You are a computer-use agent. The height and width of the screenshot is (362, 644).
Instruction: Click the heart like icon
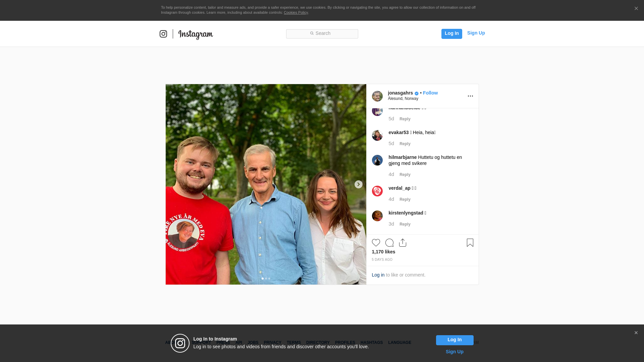pyautogui.click(x=376, y=243)
